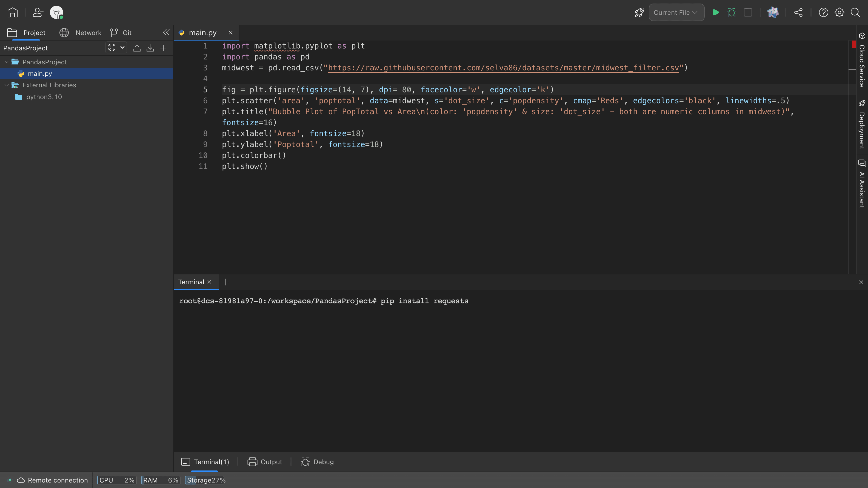Expand the PandasProject tree node
868x488 pixels.
7,62
